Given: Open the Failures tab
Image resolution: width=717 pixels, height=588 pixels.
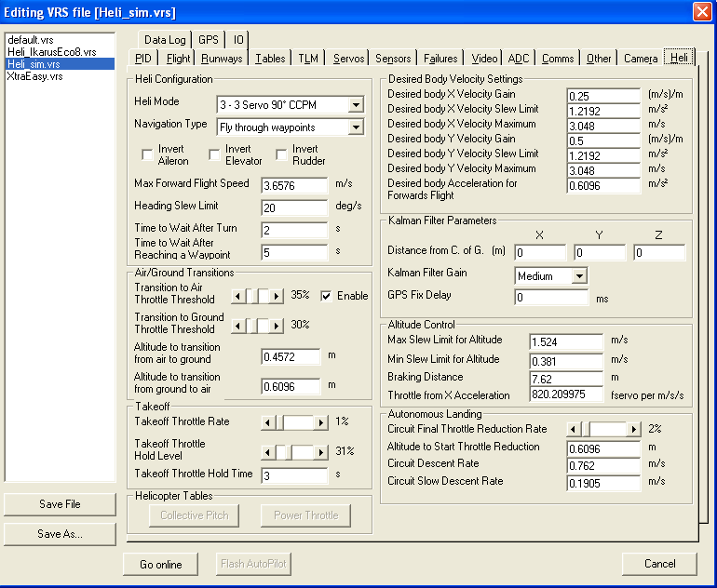Looking at the screenshot, I should [440, 59].
